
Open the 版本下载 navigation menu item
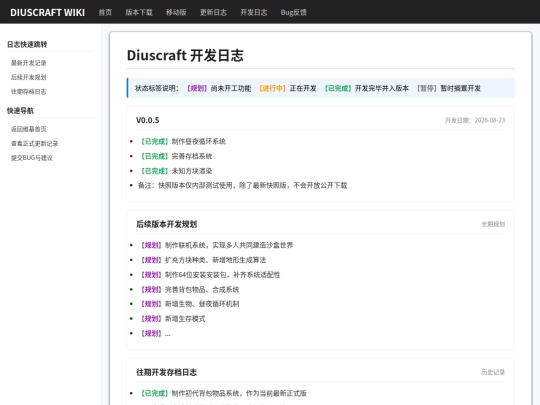139,12
